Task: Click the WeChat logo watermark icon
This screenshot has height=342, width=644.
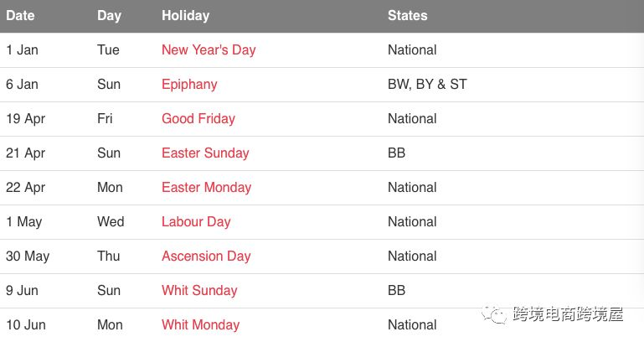Action: click(x=494, y=315)
